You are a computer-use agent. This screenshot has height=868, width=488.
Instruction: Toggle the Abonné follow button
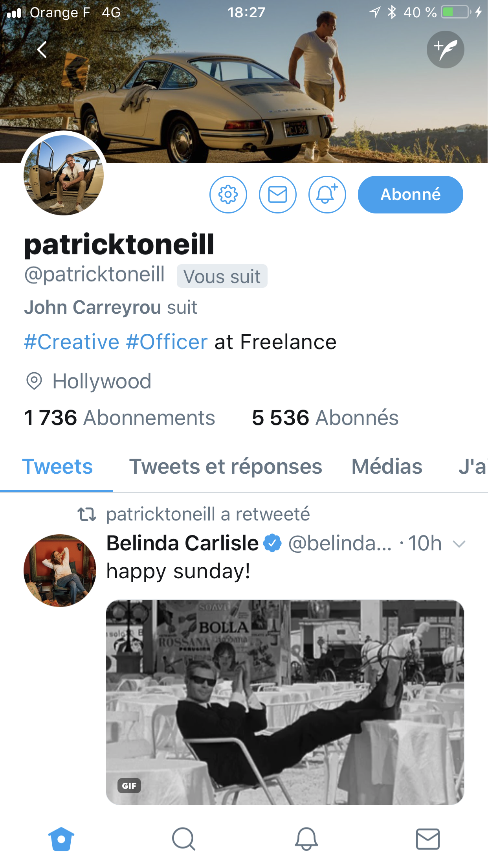[x=410, y=195]
